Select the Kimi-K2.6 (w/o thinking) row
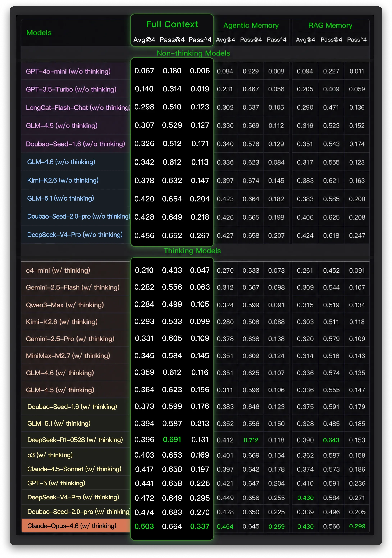The width and height of the screenshot is (392, 558). tap(195, 180)
